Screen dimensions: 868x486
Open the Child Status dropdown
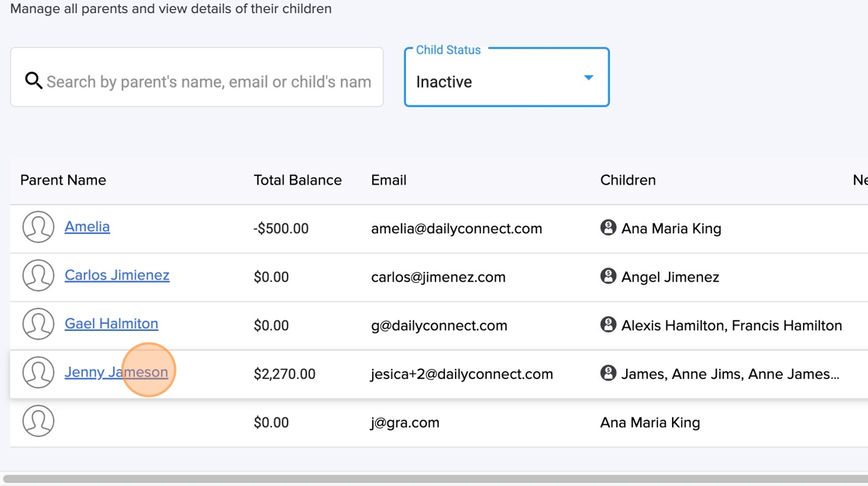tap(496, 81)
